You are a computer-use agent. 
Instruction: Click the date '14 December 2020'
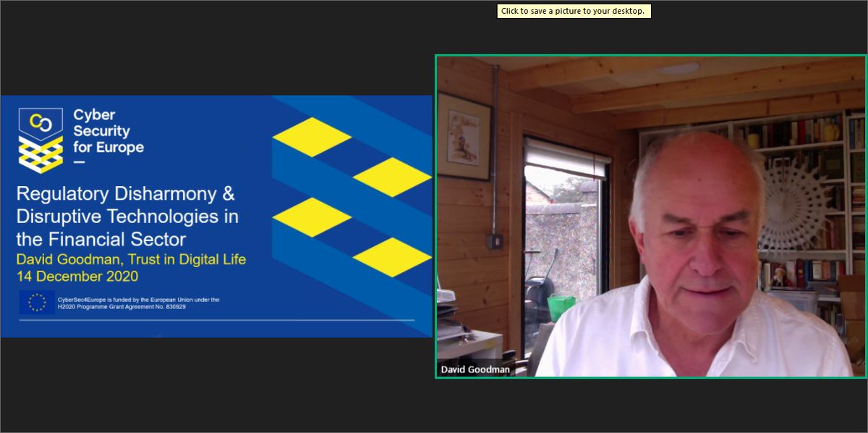(x=77, y=277)
